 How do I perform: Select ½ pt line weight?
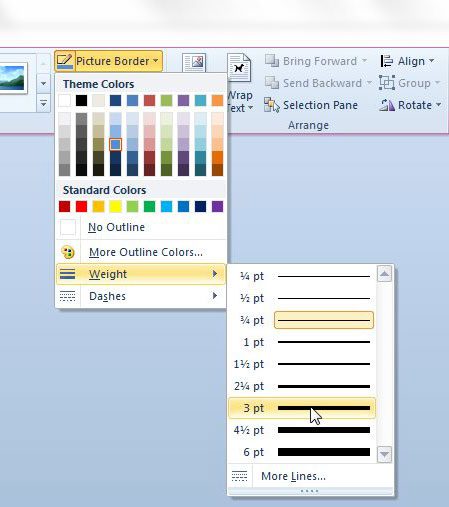[x=302, y=298]
